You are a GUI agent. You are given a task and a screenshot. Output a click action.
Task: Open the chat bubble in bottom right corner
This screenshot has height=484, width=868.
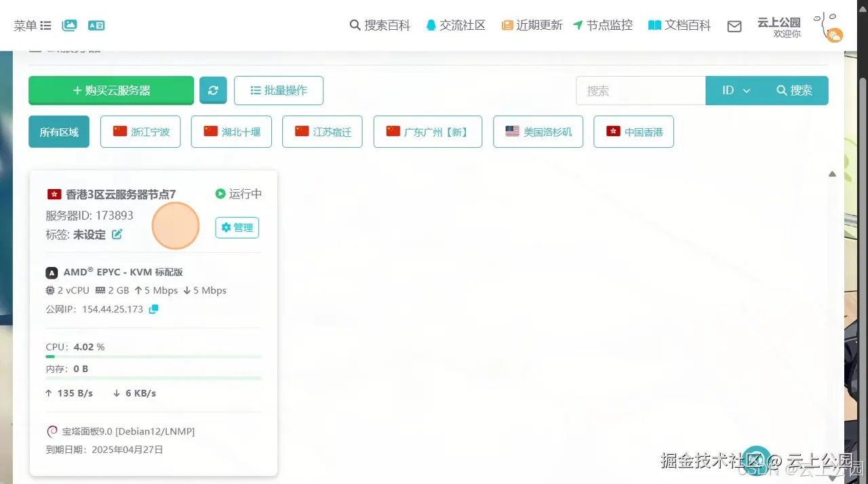(755, 459)
